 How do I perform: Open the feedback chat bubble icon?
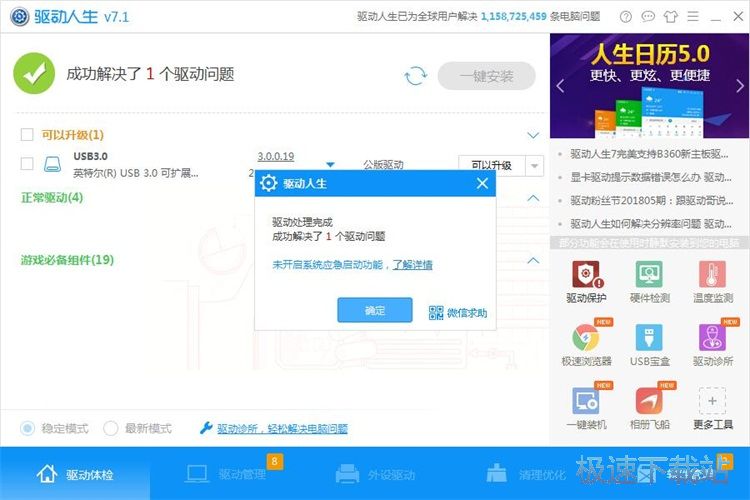coord(648,17)
